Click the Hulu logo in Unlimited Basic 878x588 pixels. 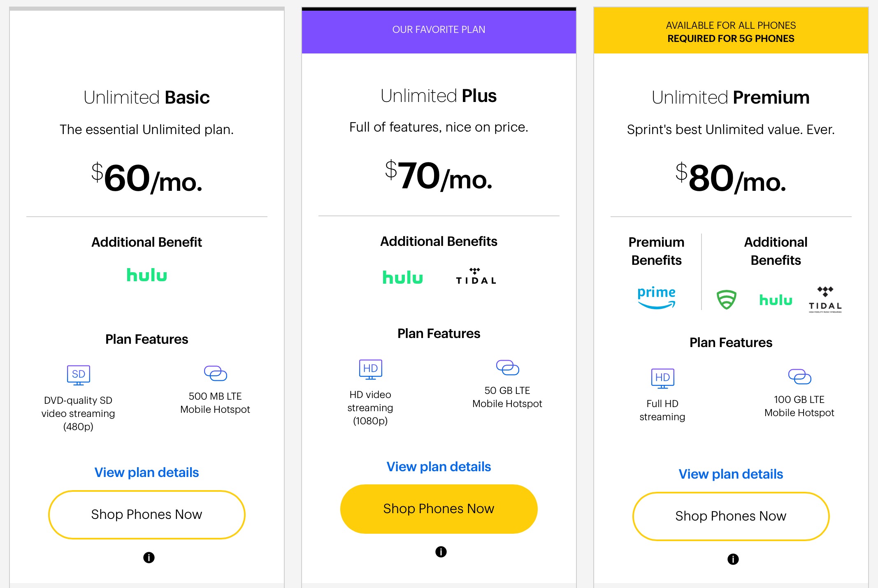click(146, 275)
